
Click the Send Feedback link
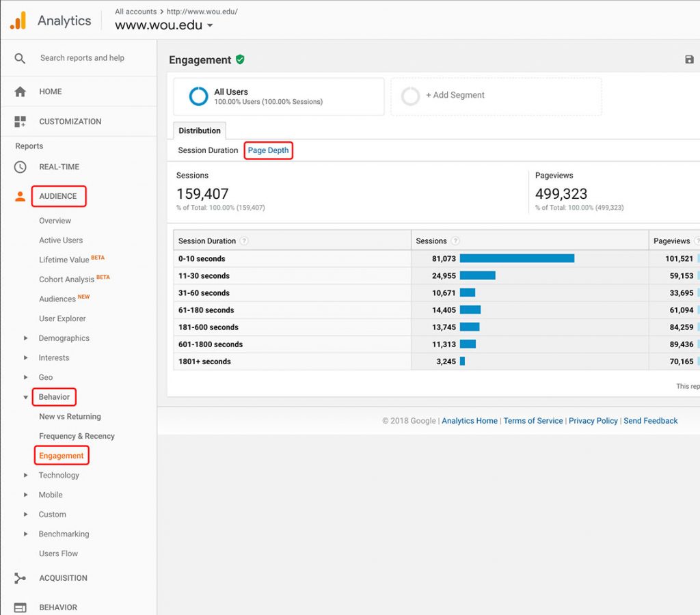click(651, 421)
